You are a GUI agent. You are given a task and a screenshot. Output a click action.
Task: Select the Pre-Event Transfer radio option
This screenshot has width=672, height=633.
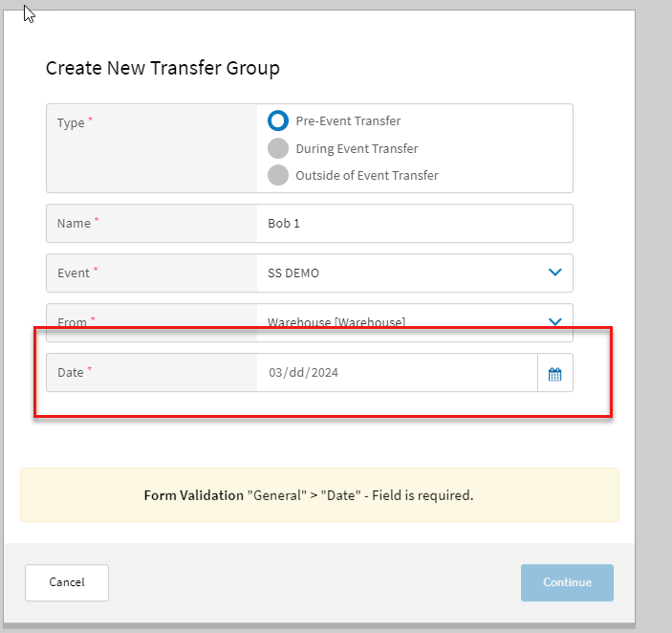point(278,121)
